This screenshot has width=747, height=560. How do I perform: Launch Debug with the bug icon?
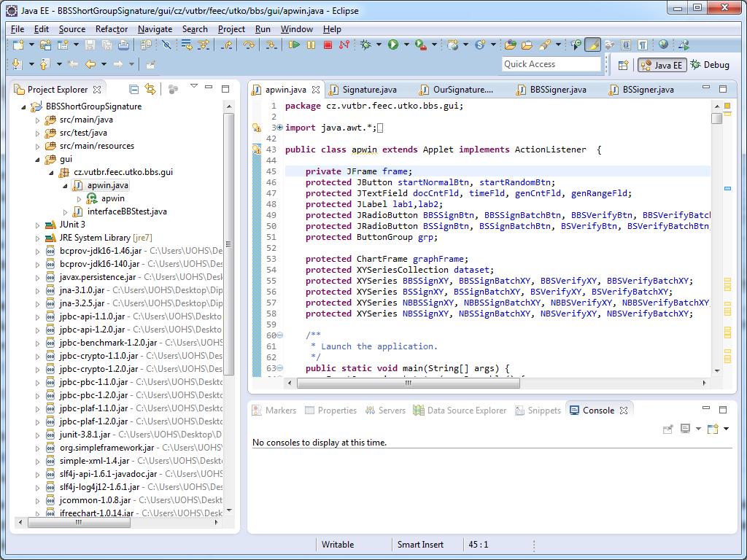coord(366,45)
